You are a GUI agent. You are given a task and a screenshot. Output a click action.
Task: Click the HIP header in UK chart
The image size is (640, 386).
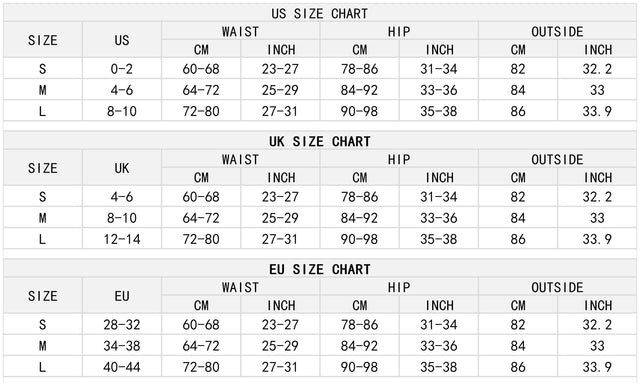click(399, 159)
